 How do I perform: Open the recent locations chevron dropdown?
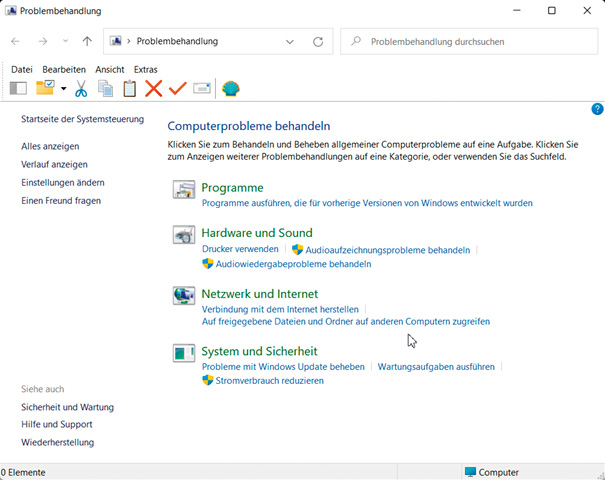(65, 41)
